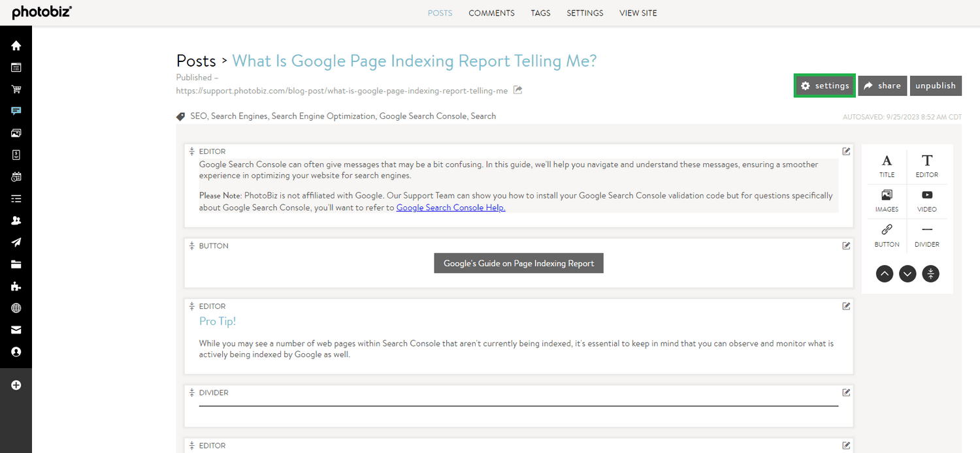Open the shopping cart sidebar icon
The image size is (980, 453).
(16, 89)
